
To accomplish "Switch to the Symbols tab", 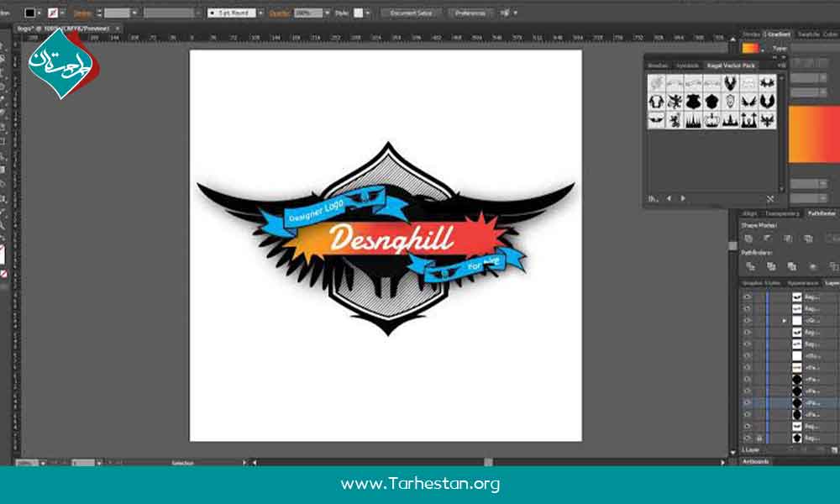I will coord(686,65).
